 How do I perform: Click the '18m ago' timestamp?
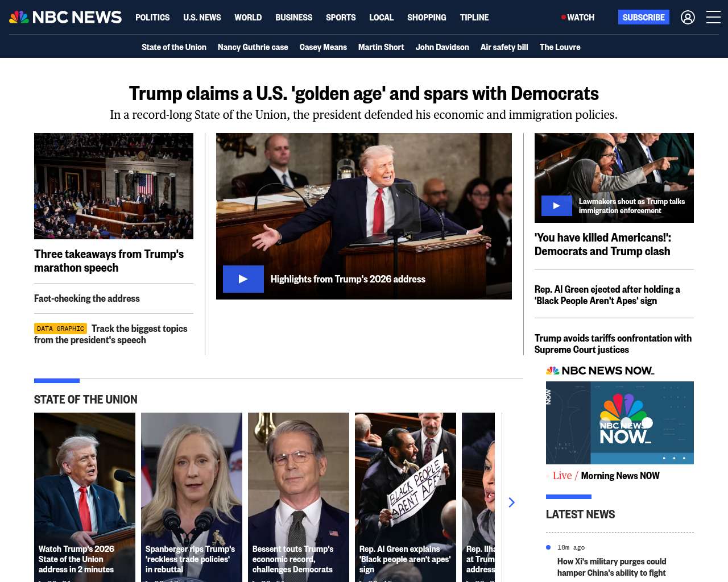571,547
